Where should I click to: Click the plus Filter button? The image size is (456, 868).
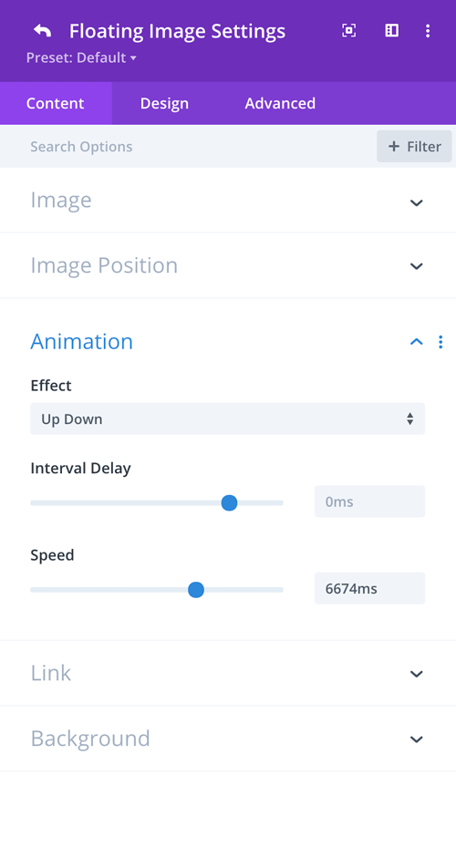click(414, 147)
